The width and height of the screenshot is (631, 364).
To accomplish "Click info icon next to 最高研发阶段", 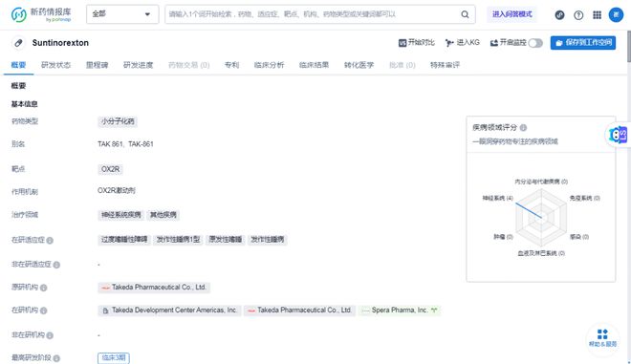I will coord(56,358).
